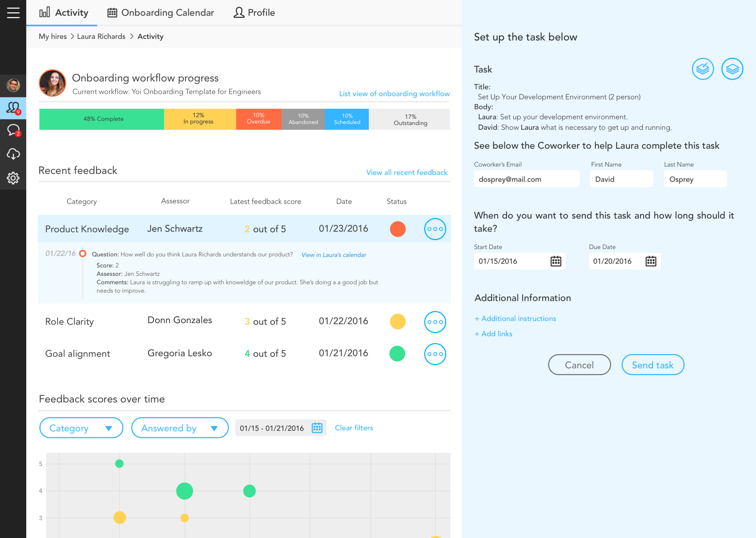Click the cloud download sidebar icon
Screen dimensions: 756x538
click(x=13, y=154)
